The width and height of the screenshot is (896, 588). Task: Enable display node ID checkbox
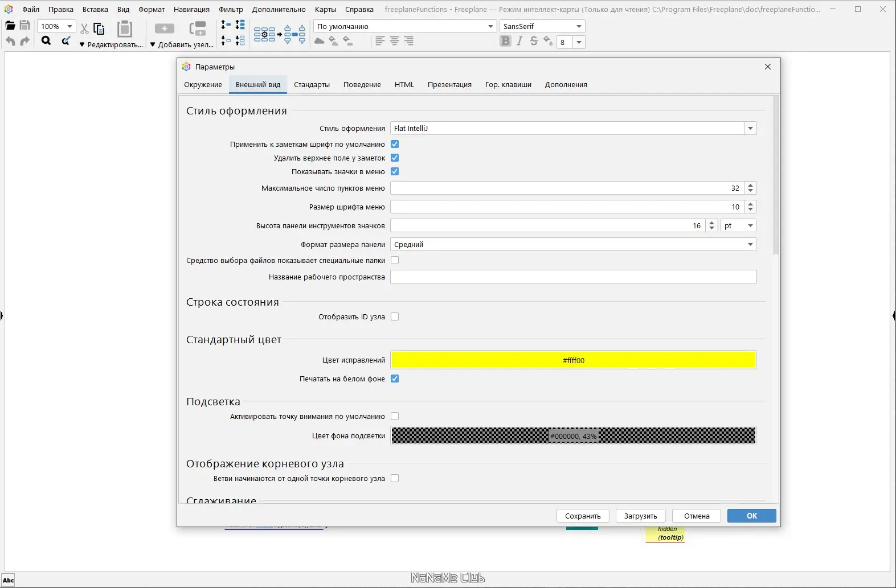tap(395, 317)
